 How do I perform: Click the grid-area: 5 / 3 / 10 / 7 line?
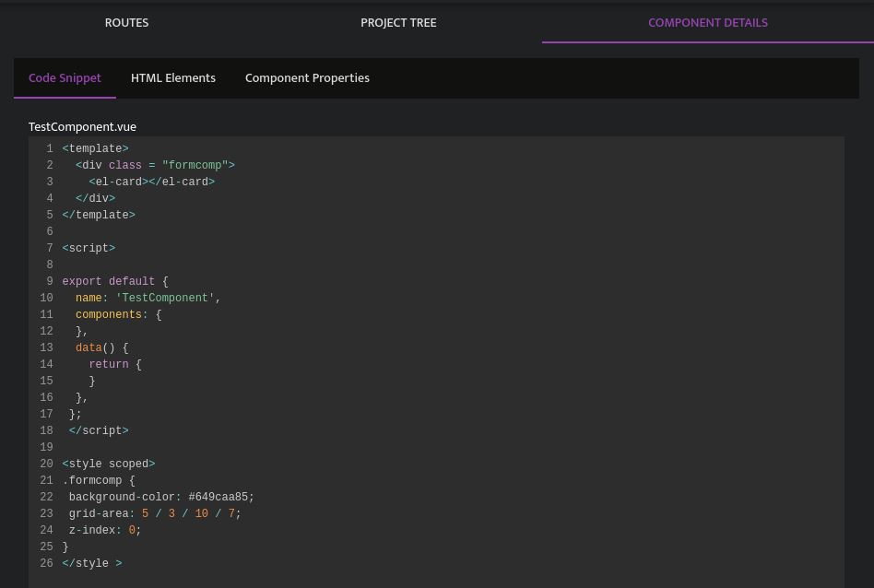coord(155,514)
